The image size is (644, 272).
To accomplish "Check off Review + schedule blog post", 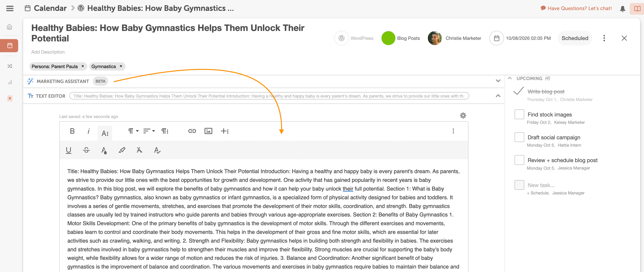I will tap(519, 160).
